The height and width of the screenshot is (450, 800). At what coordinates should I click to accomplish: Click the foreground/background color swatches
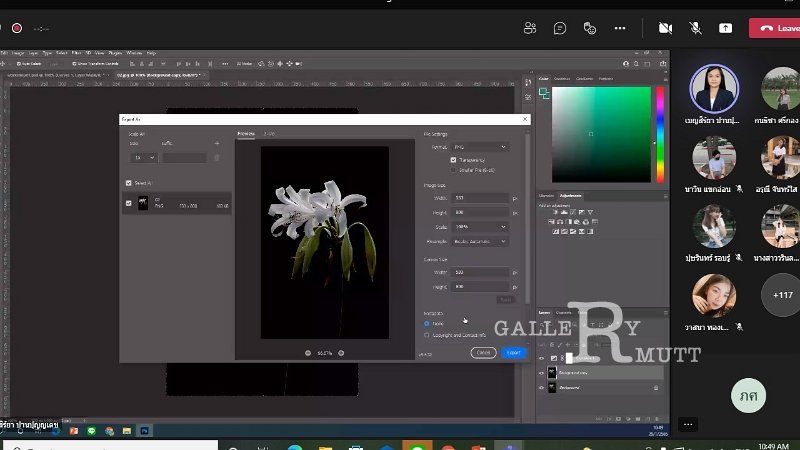(544, 93)
